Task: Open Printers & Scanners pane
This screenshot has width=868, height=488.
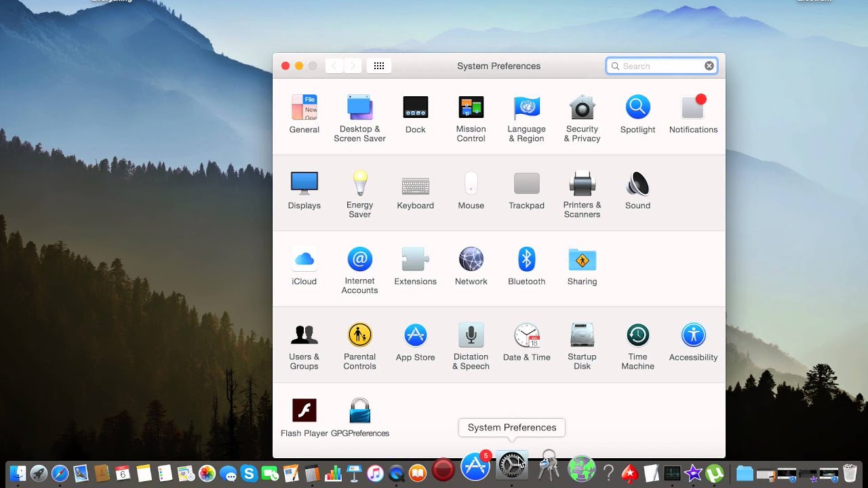Action: coord(582,195)
